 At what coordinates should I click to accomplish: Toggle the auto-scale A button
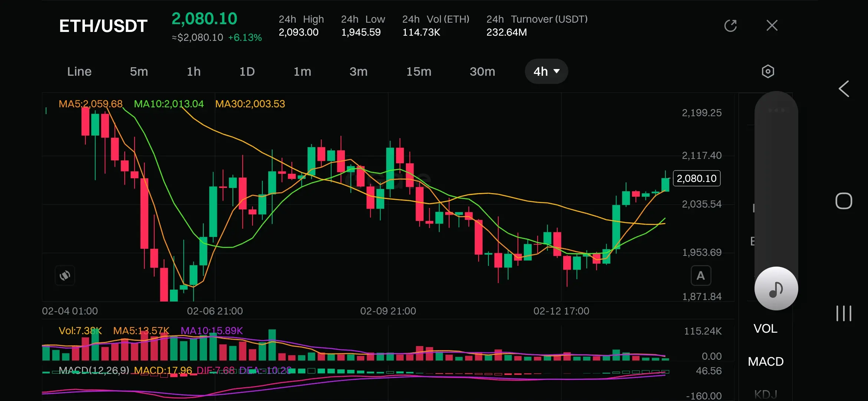pyautogui.click(x=700, y=276)
